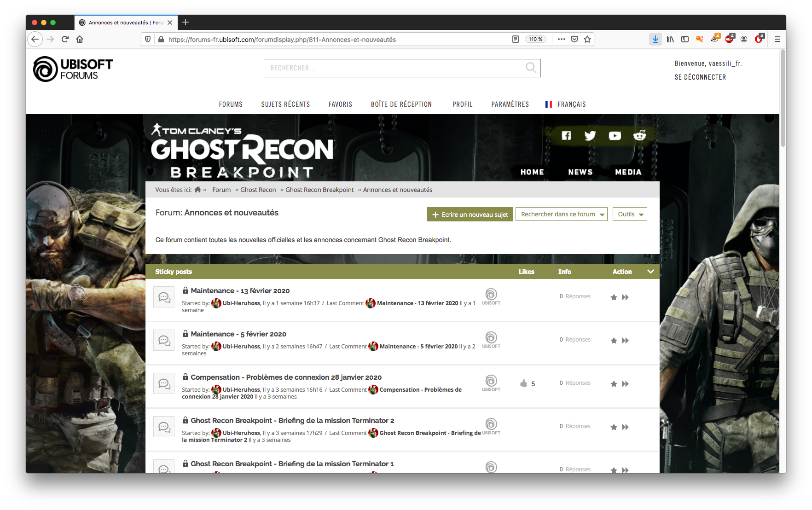This screenshot has width=812, height=510.
Task: Open FAVORIS menu item
Action: (x=340, y=104)
